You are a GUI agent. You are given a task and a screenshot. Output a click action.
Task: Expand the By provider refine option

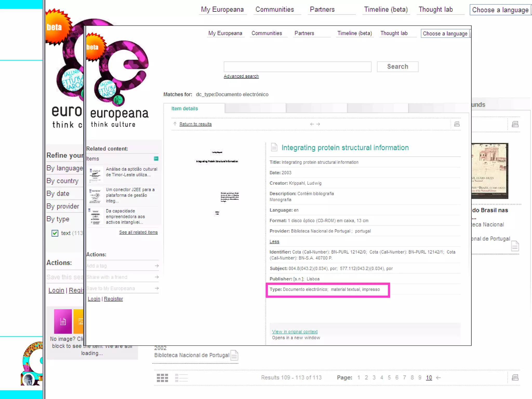(63, 206)
